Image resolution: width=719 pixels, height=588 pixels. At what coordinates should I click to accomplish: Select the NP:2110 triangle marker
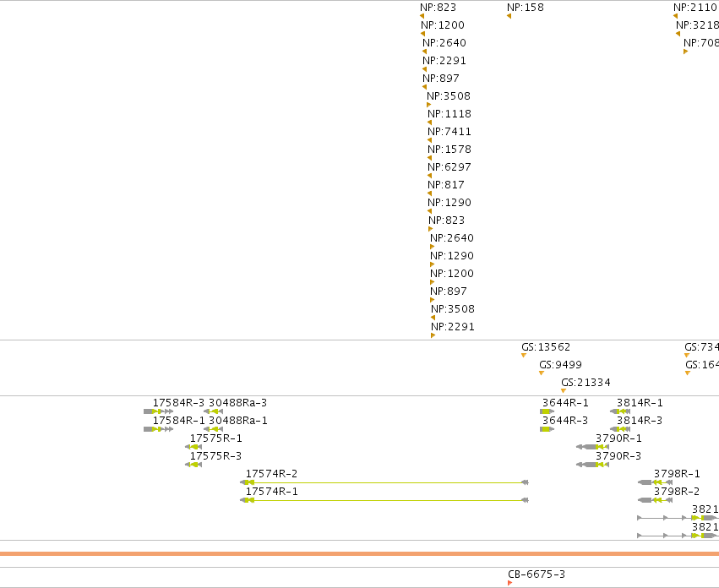675,16
